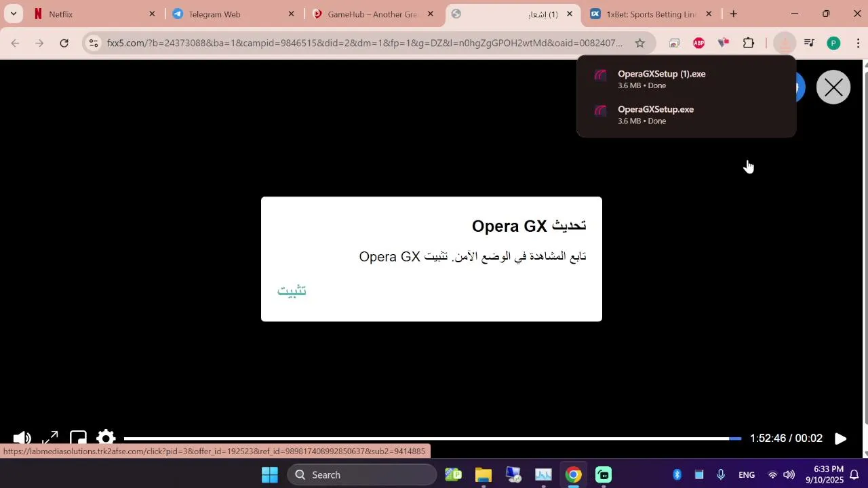Close the 1xBet tab
The width and height of the screenshot is (868, 488).
[x=709, y=14]
